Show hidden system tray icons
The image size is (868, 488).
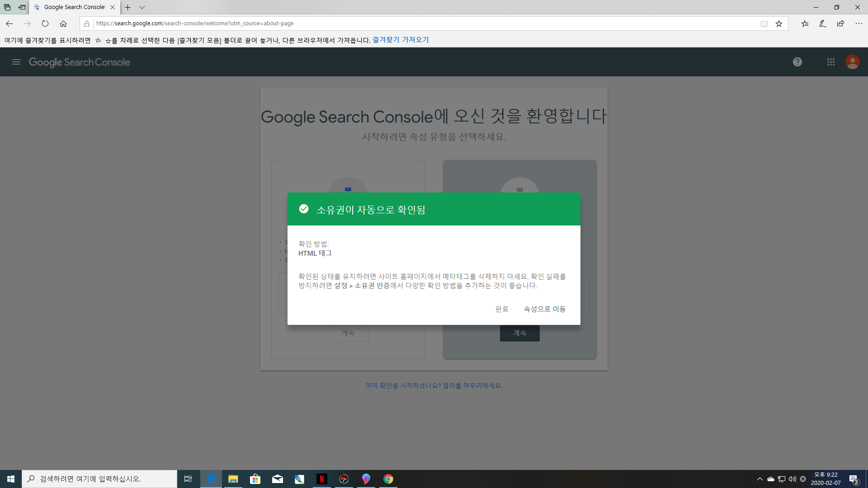point(759,479)
